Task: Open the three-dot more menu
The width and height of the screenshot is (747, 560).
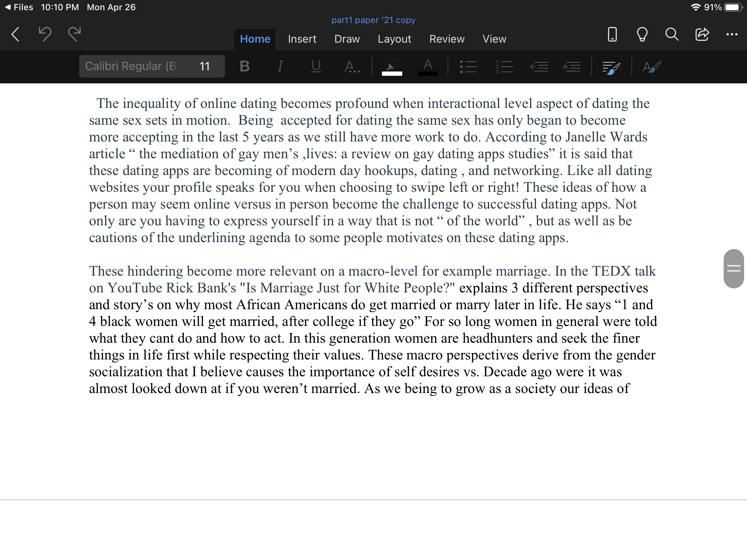Action: (732, 34)
